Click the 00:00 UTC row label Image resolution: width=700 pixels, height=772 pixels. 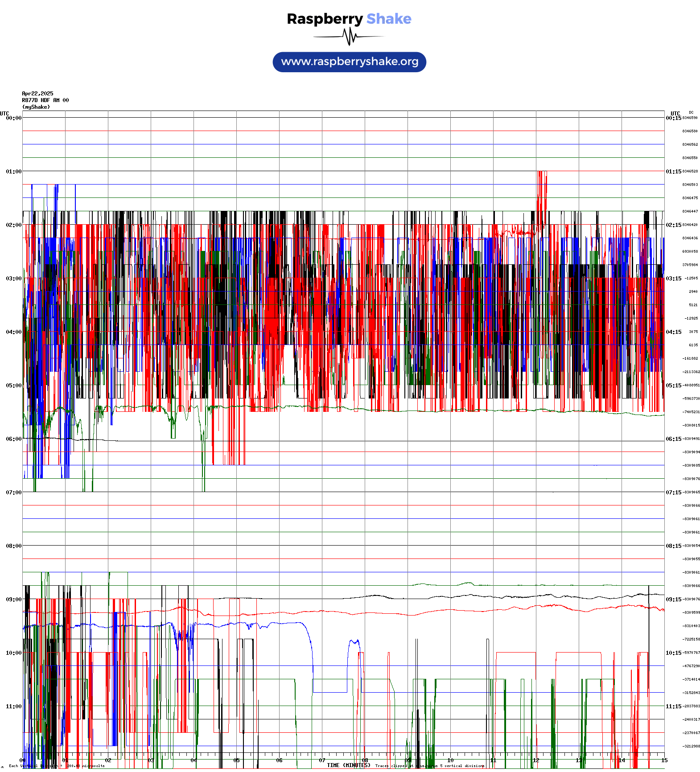click(13, 118)
